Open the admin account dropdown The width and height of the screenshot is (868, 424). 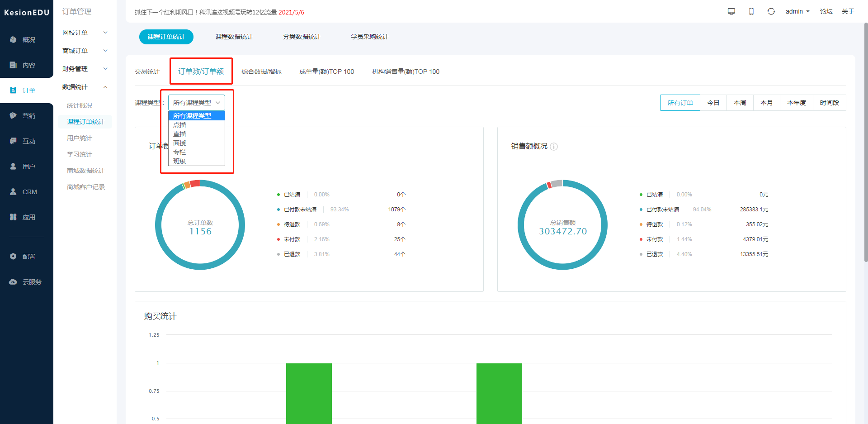[x=797, y=11]
